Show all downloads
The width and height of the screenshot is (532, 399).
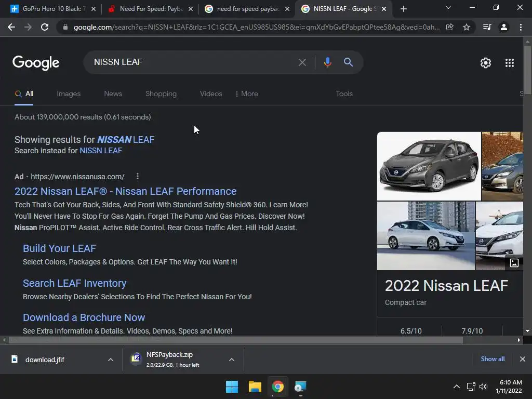tap(493, 359)
